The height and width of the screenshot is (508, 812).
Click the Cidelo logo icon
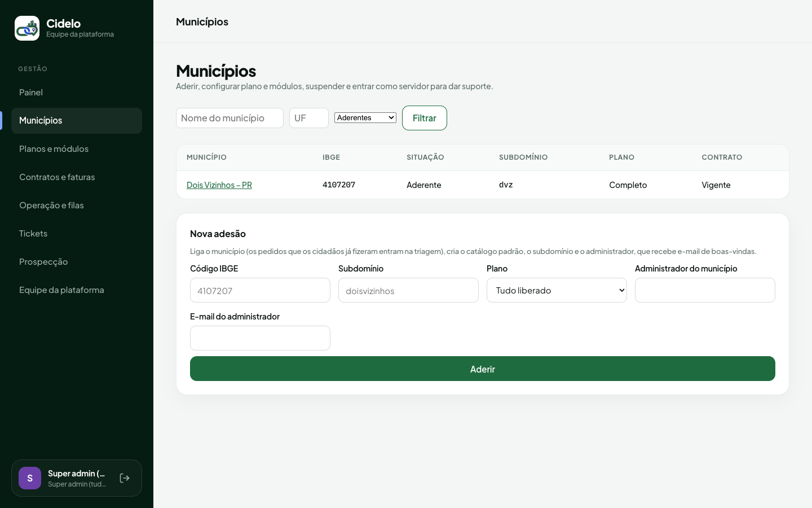(27, 28)
